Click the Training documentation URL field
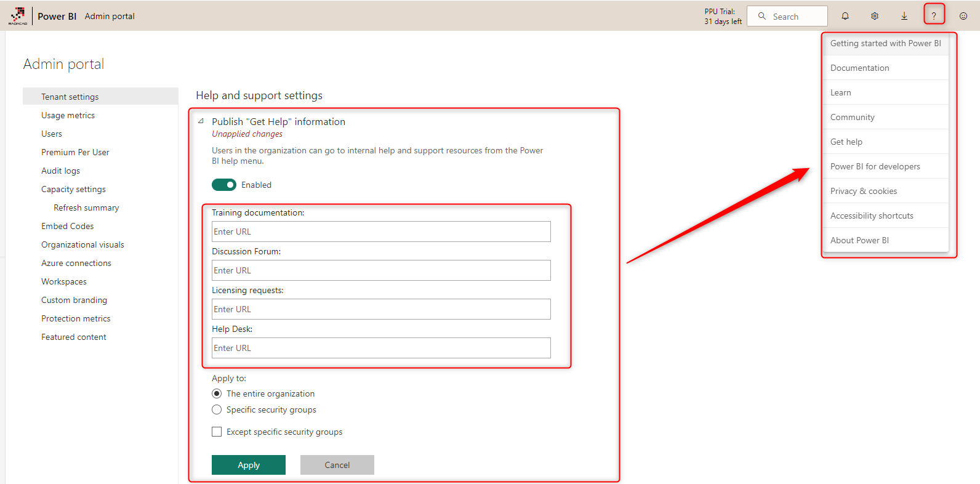The width and height of the screenshot is (980, 484). click(x=381, y=232)
